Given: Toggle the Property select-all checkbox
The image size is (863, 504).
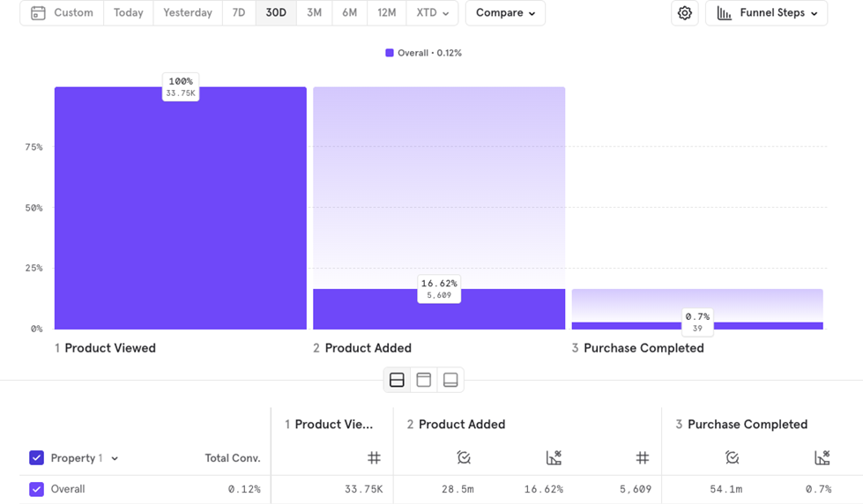Looking at the screenshot, I should (x=36, y=458).
